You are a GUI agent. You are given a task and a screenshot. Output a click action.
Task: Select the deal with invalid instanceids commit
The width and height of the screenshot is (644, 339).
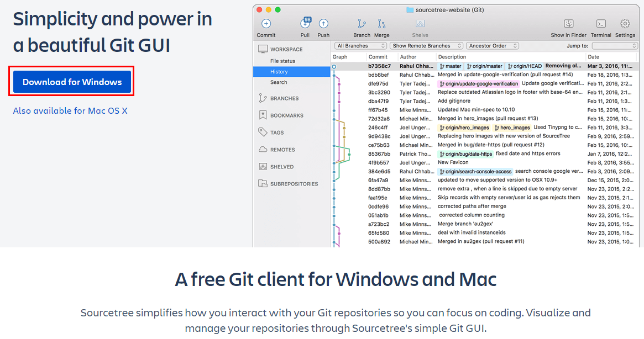pos(485,232)
